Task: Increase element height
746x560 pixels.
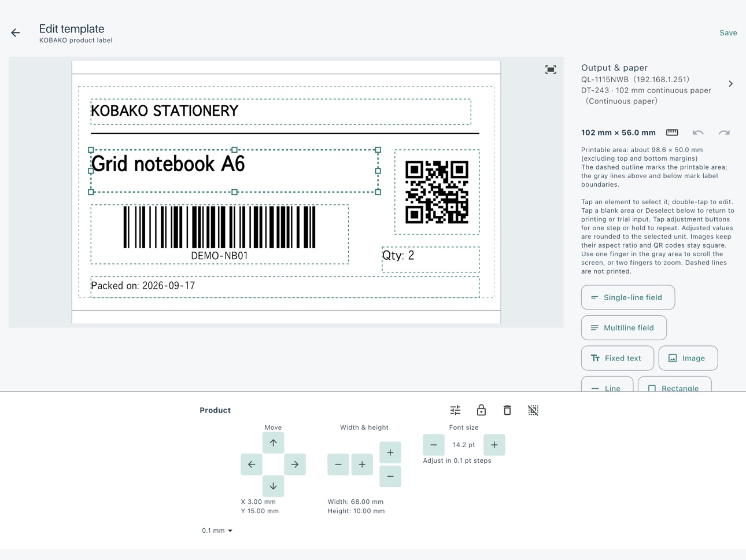Action: 390,452
